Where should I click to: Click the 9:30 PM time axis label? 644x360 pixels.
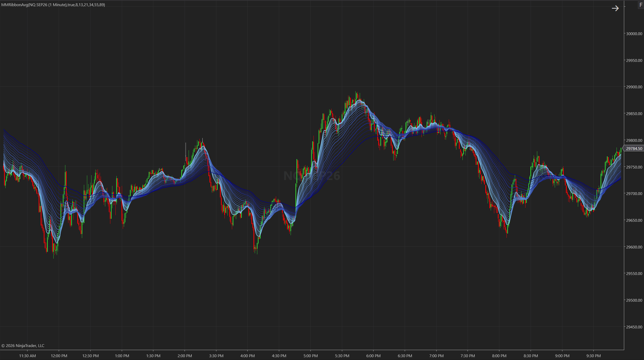tap(593, 356)
